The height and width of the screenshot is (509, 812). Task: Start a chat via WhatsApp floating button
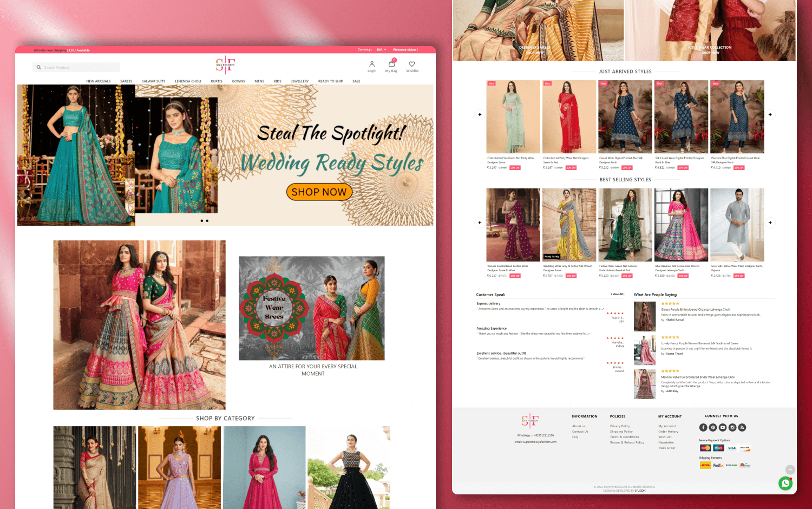pyautogui.click(x=785, y=483)
